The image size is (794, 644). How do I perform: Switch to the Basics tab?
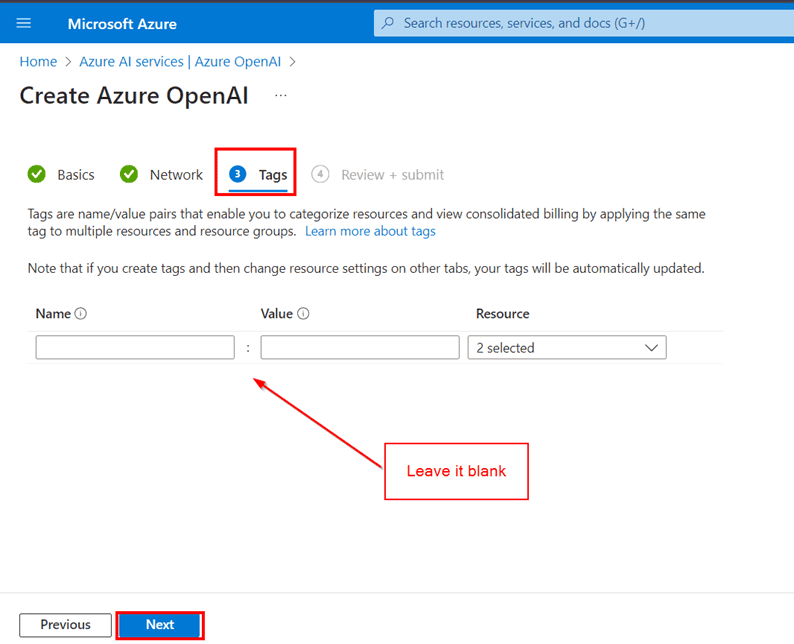click(75, 175)
